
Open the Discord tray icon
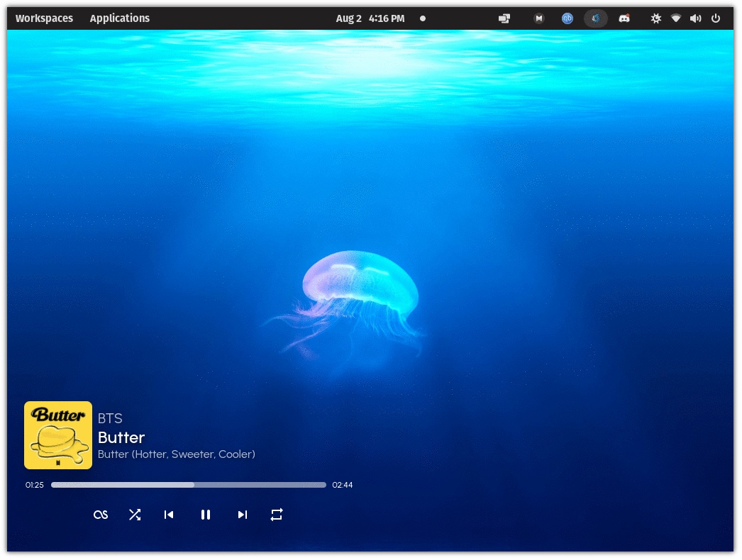624,18
